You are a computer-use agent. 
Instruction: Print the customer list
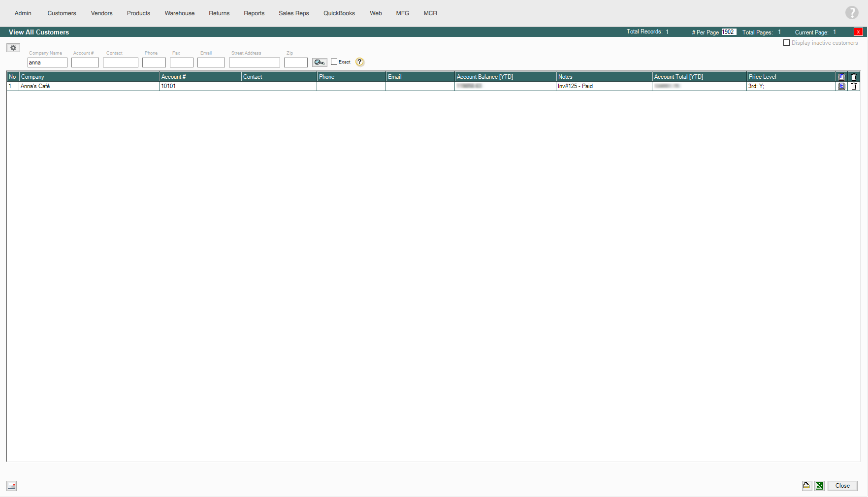pyautogui.click(x=806, y=486)
